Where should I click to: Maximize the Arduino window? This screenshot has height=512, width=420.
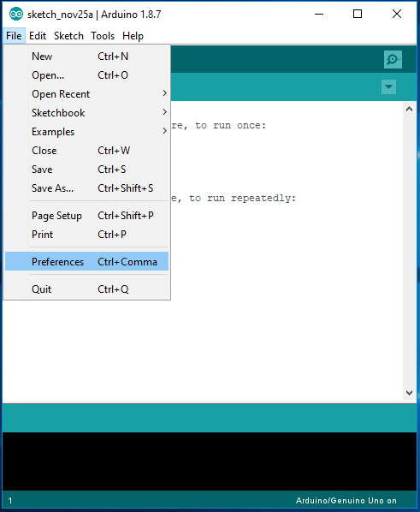point(358,14)
